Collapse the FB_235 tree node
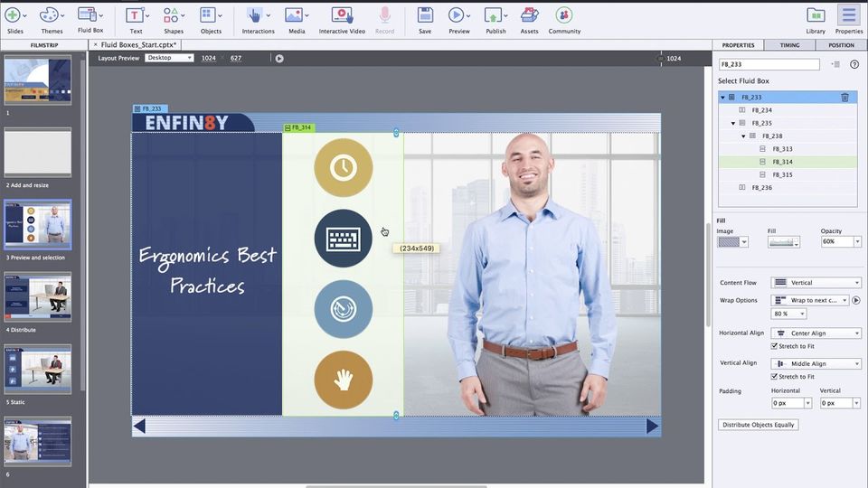 tap(733, 124)
